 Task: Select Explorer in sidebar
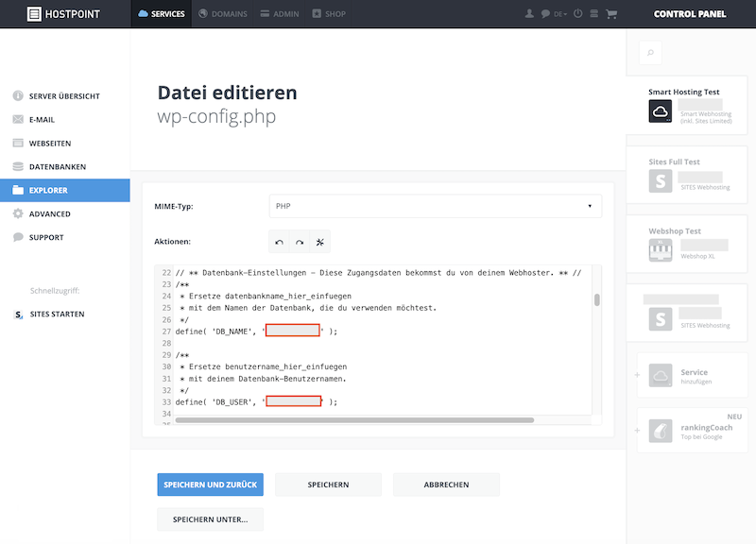click(x=64, y=191)
